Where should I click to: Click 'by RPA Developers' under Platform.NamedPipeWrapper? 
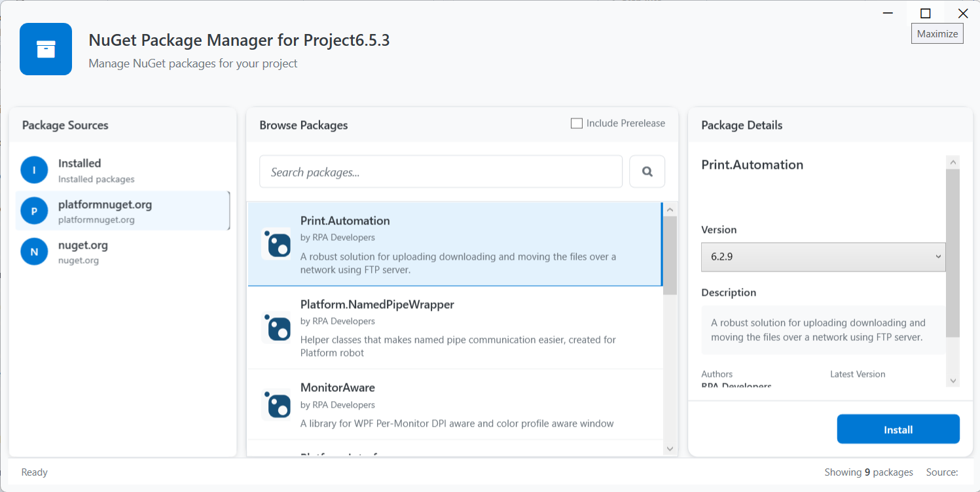point(338,321)
